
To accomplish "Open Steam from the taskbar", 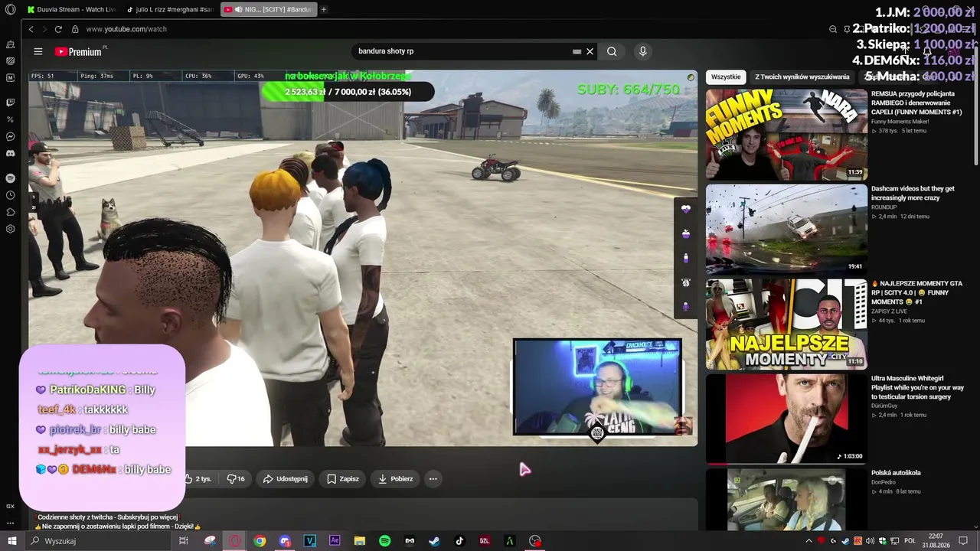I will coord(434,541).
